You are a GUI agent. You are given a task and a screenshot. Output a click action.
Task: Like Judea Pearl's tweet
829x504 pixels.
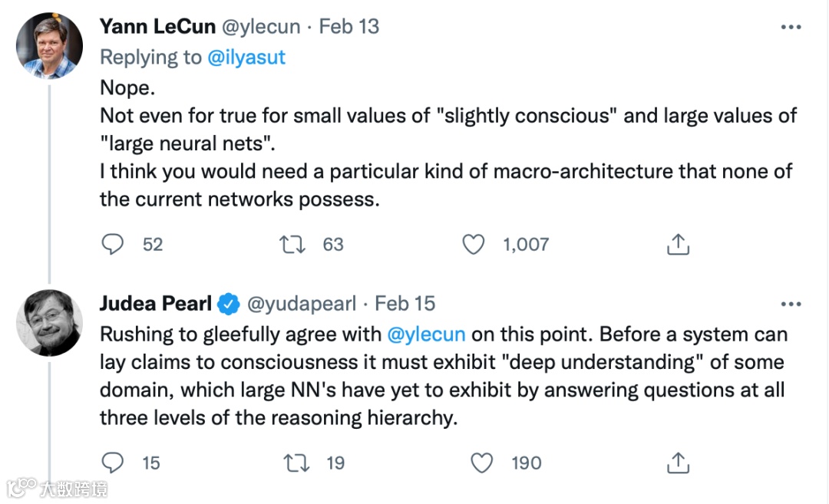(x=481, y=463)
